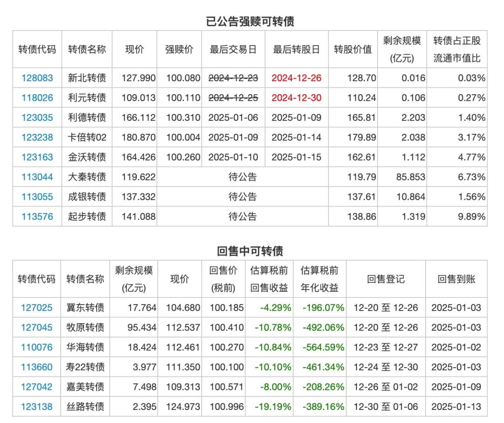Click the 回售到账 column header

click(456, 279)
